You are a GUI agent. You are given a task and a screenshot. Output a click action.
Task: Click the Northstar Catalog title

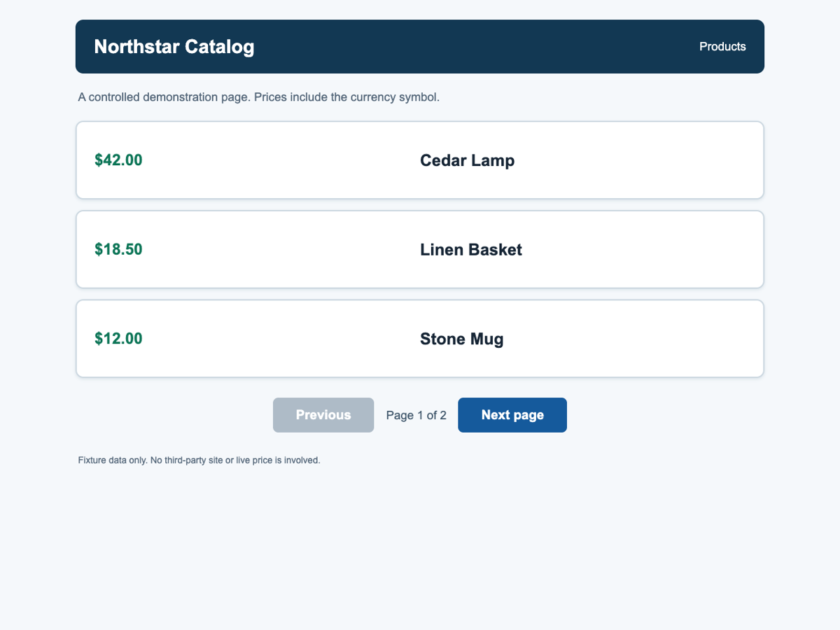click(x=174, y=47)
